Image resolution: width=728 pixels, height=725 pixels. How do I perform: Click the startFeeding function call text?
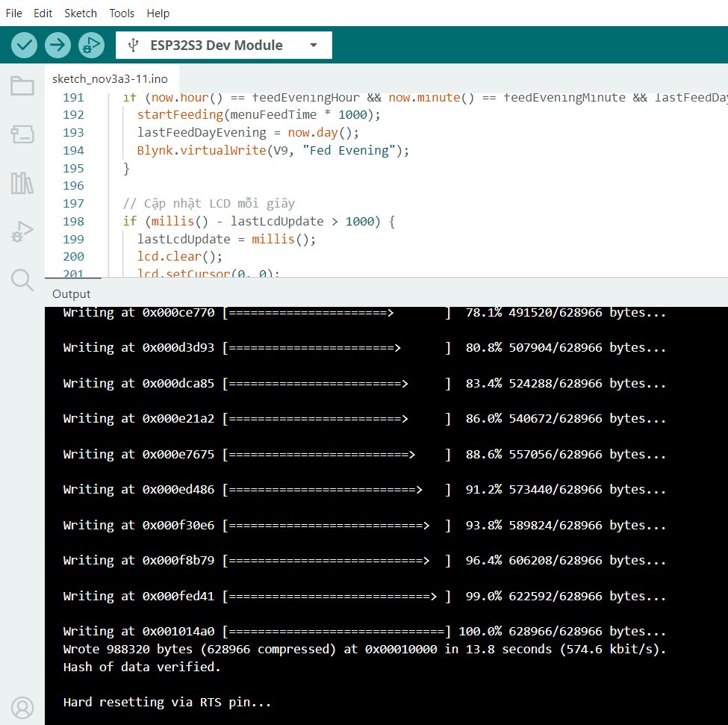tap(258, 115)
